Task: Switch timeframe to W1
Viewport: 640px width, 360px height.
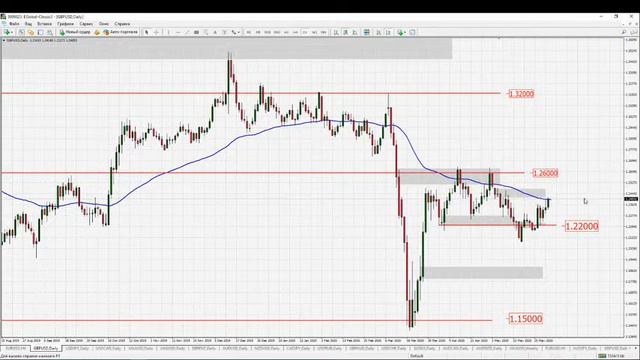Action: pyautogui.click(x=314, y=32)
